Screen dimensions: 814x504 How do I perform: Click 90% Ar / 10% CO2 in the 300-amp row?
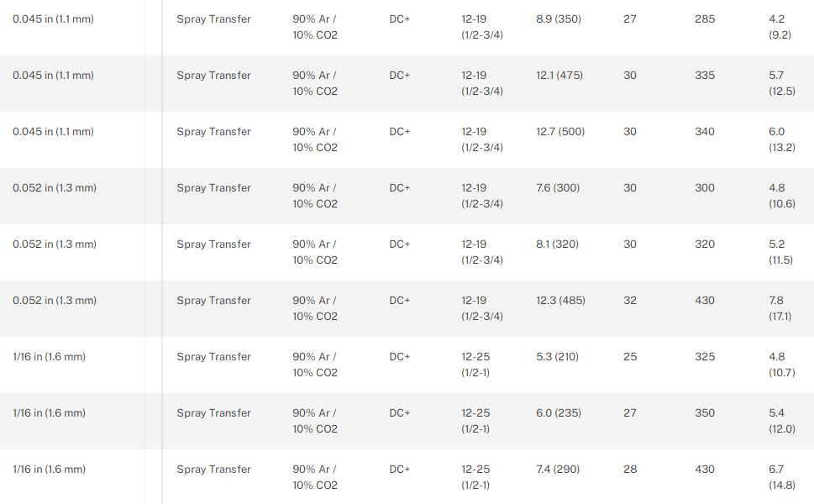click(x=315, y=196)
